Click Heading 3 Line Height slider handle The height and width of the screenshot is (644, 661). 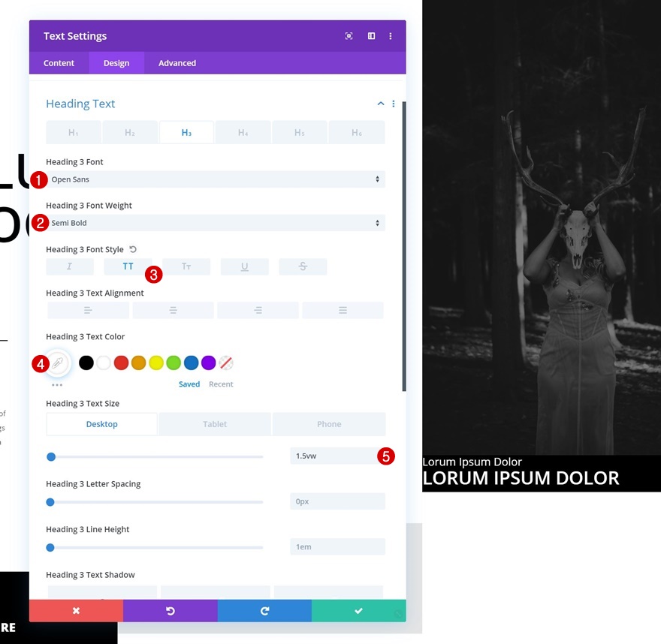pos(50,547)
